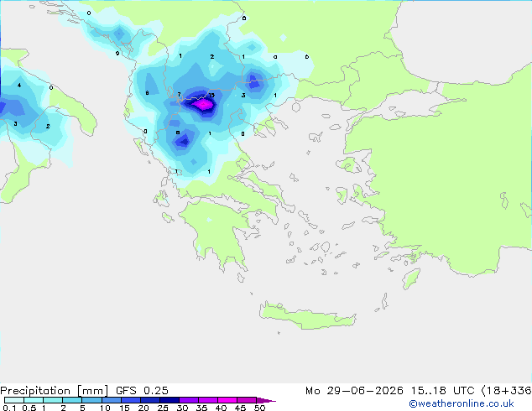Click the '(18+336' forecast hour text
Image resolution: width=532 pixels, height=411 pixels.
pyautogui.click(x=507, y=391)
